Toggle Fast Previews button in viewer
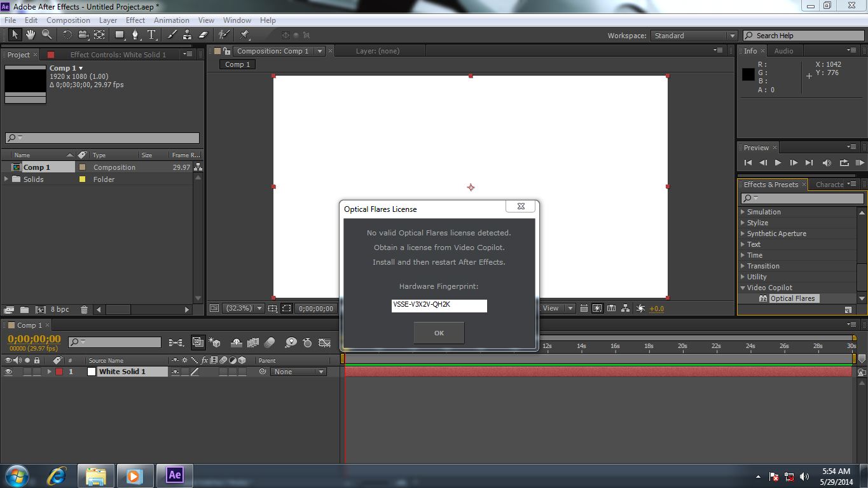This screenshot has height=488, width=868. (x=597, y=309)
